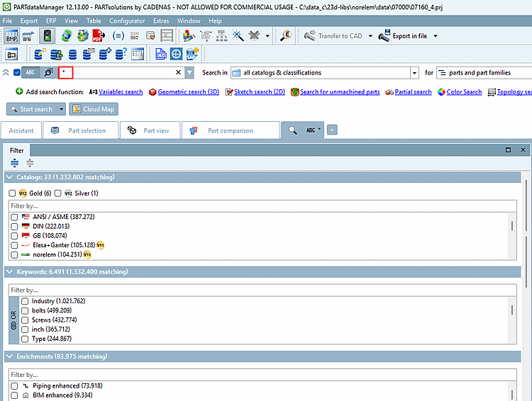Open the Color Search link
532x401 pixels.
[464, 92]
